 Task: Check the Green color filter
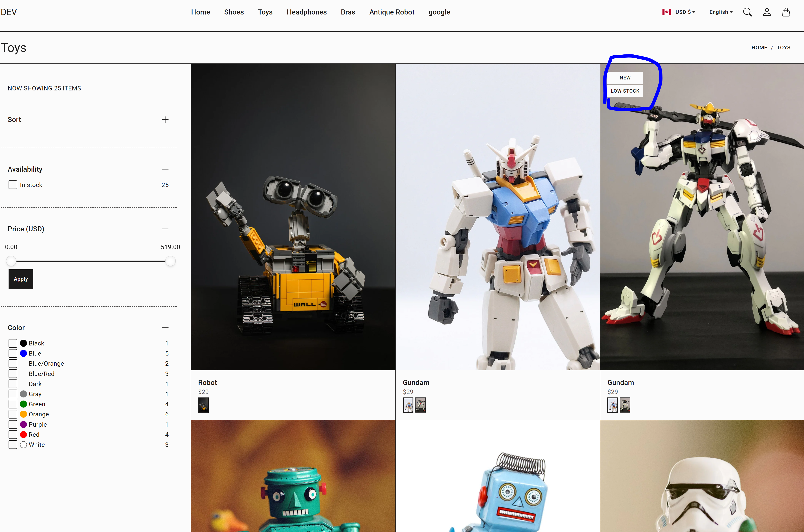click(13, 404)
